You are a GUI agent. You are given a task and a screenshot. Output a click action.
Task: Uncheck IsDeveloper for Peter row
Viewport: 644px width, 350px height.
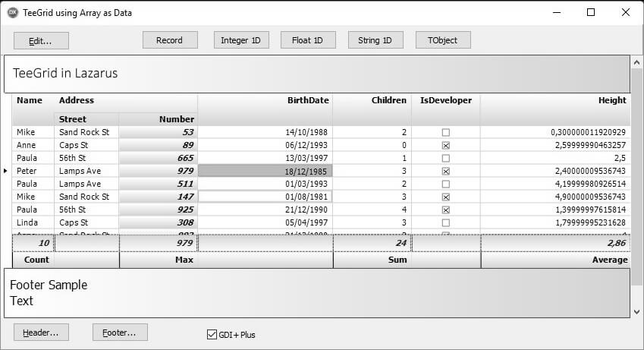point(445,171)
